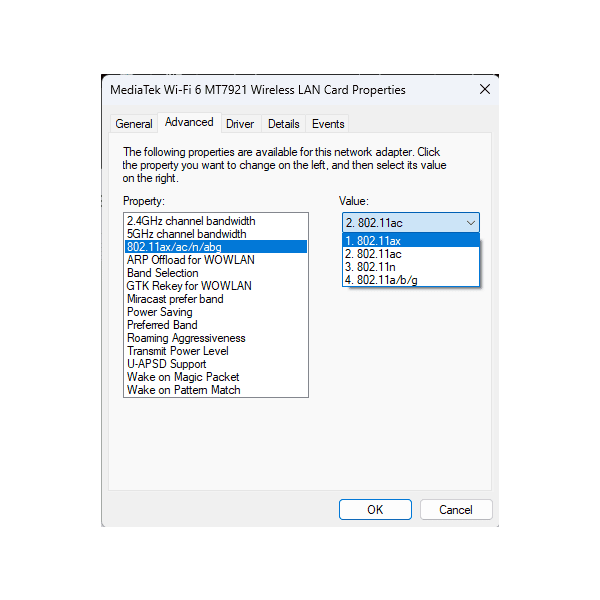Select Roaming Aggressiveness property

coord(216,338)
